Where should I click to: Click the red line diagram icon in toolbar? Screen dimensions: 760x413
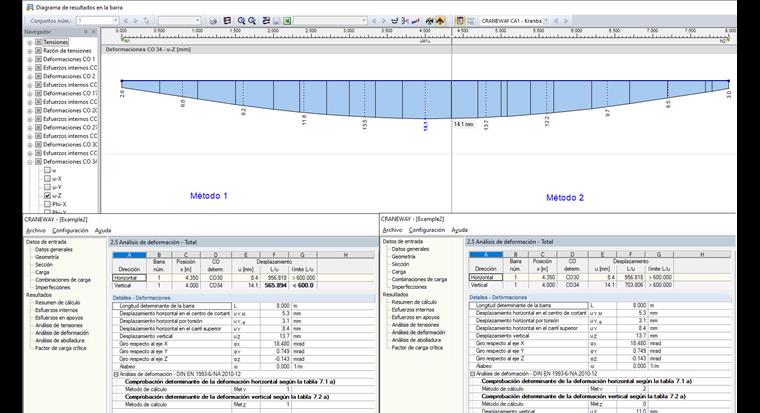[416, 21]
